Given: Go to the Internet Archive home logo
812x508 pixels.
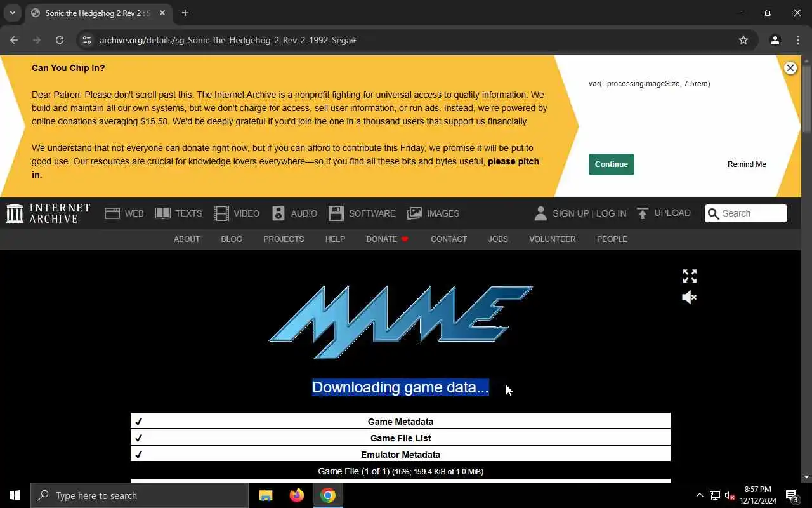Looking at the screenshot, I should click(x=48, y=213).
